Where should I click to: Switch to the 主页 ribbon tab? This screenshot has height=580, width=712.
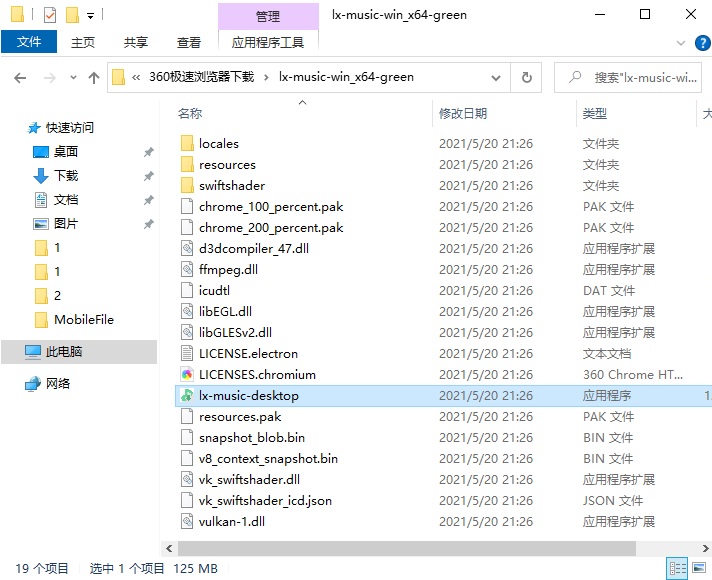(x=83, y=42)
